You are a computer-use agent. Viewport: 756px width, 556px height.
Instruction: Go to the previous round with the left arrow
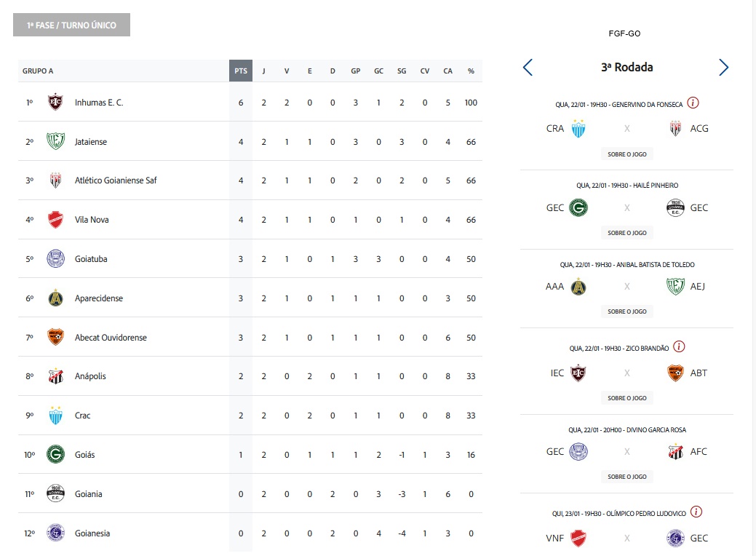click(528, 68)
